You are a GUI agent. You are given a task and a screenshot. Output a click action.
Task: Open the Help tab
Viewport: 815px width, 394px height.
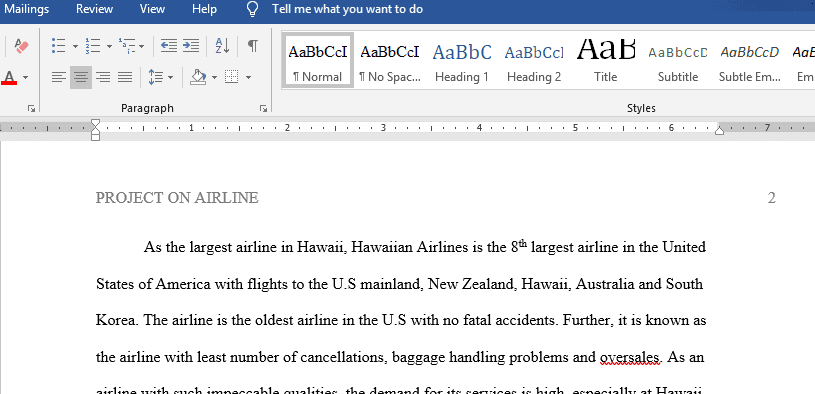204,9
